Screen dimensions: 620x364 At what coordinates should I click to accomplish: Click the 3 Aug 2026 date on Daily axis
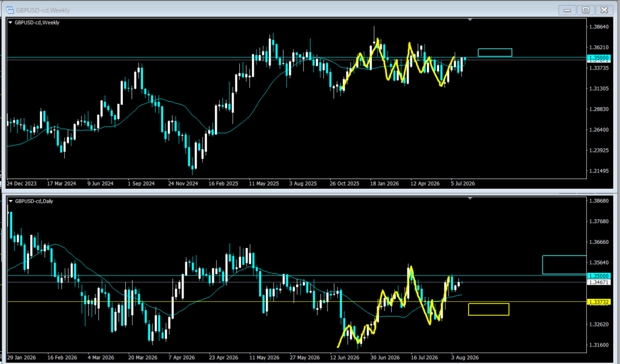(x=464, y=358)
